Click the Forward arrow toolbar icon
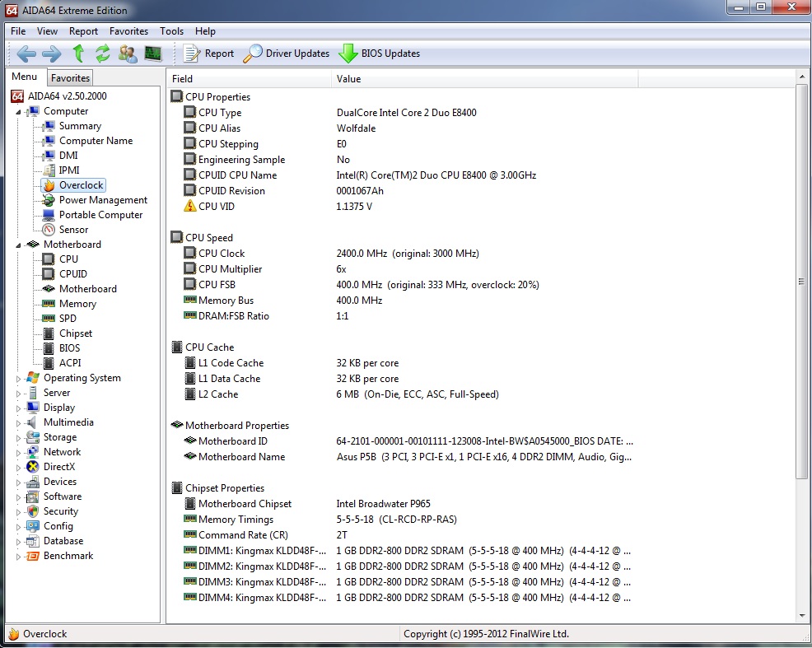 (51, 54)
